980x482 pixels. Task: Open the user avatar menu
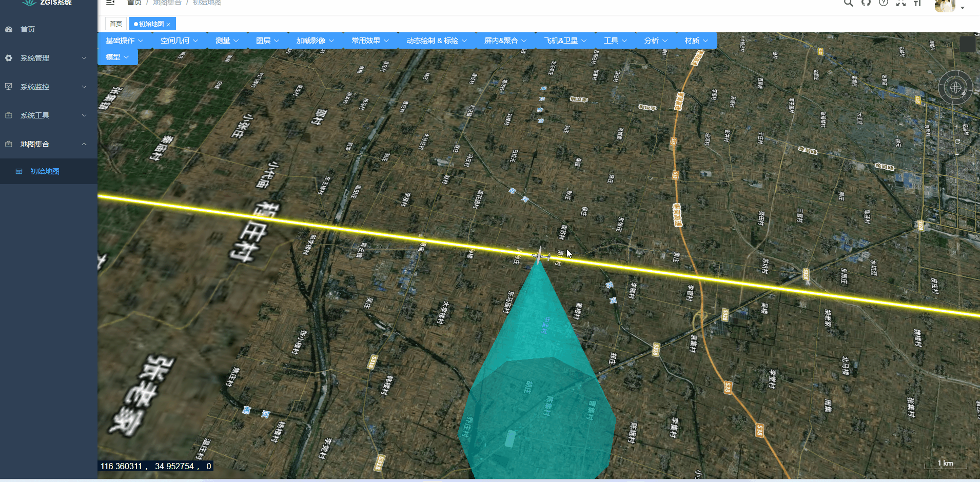(x=949, y=5)
